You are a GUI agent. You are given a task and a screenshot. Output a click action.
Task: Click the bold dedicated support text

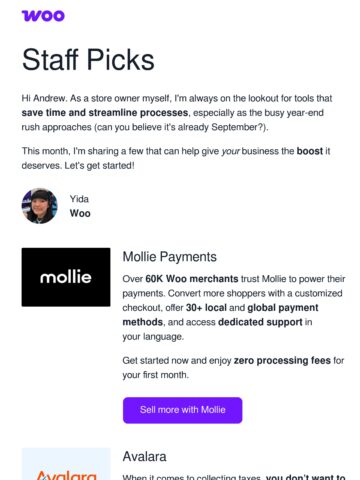[x=260, y=322]
